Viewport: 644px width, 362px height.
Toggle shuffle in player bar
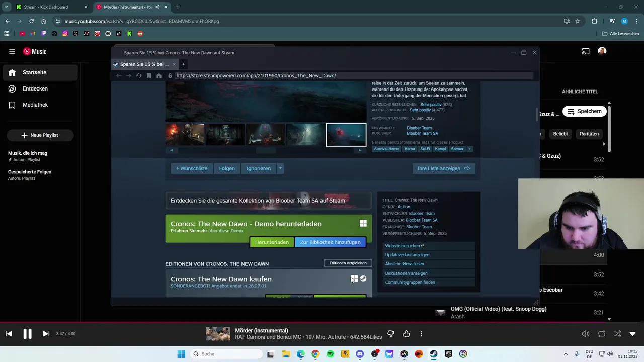617,334
